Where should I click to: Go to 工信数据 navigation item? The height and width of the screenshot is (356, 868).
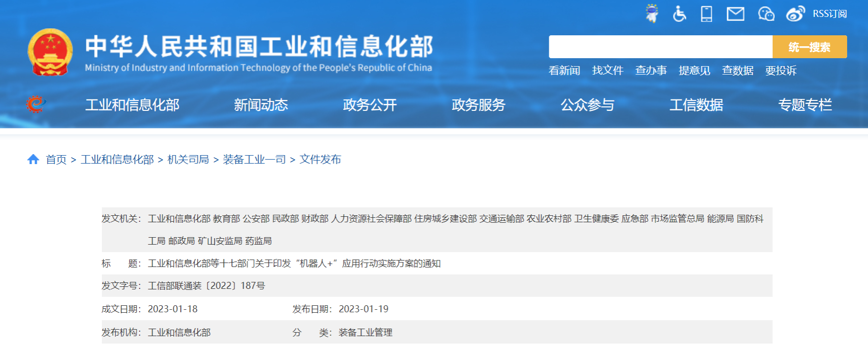696,105
